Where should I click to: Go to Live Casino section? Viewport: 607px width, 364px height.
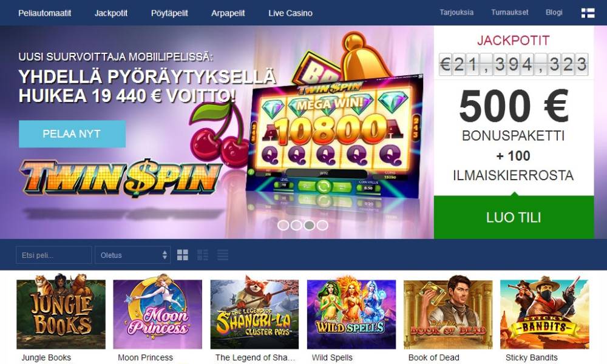coord(290,13)
